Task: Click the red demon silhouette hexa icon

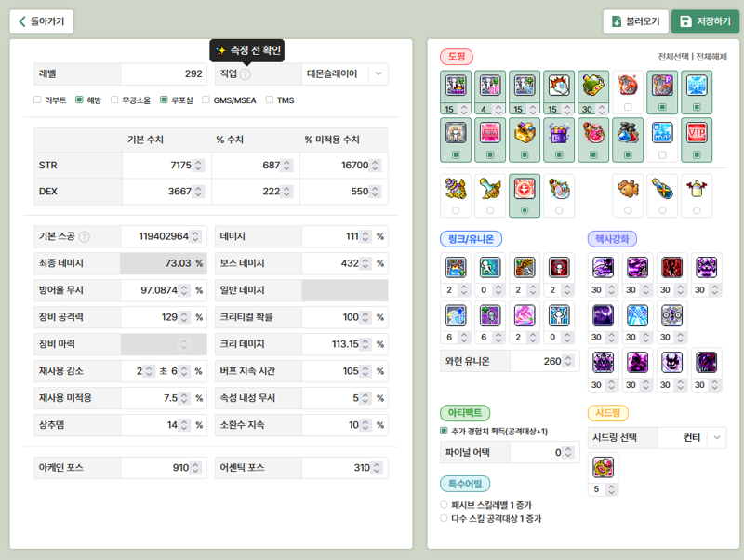Action: [671, 267]
